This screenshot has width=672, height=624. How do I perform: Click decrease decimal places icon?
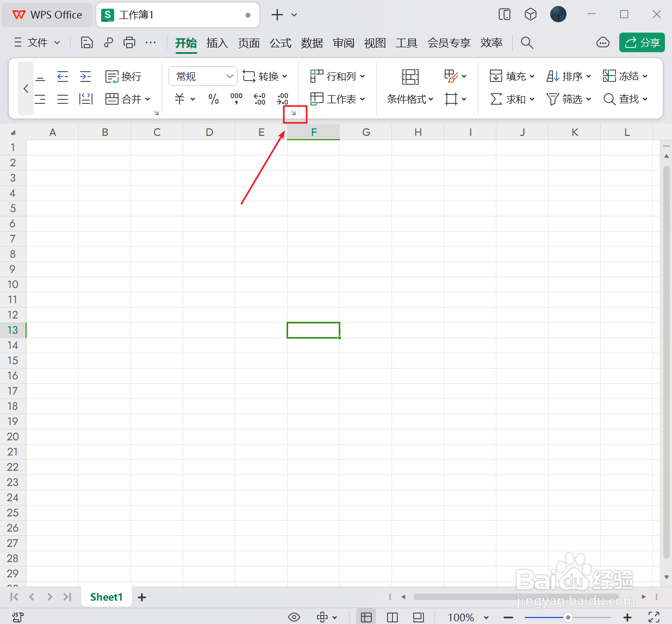283,99
